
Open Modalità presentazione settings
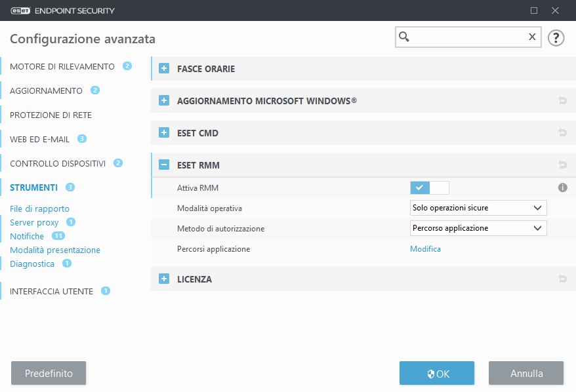coord(55,250)
